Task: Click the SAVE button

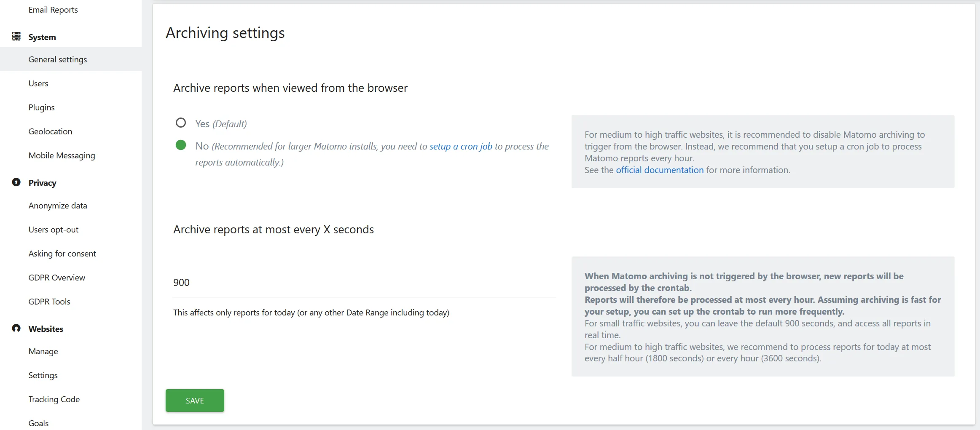Action: 194,401
